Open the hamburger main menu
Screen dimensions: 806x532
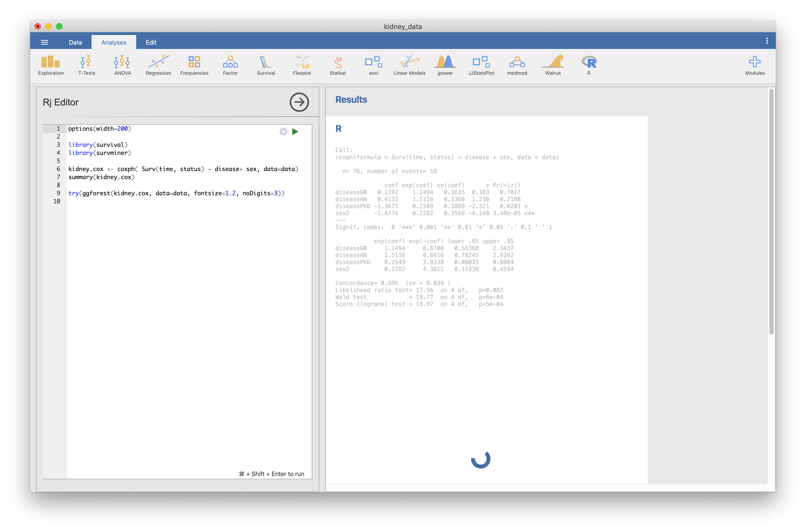[x=44, y=42]
